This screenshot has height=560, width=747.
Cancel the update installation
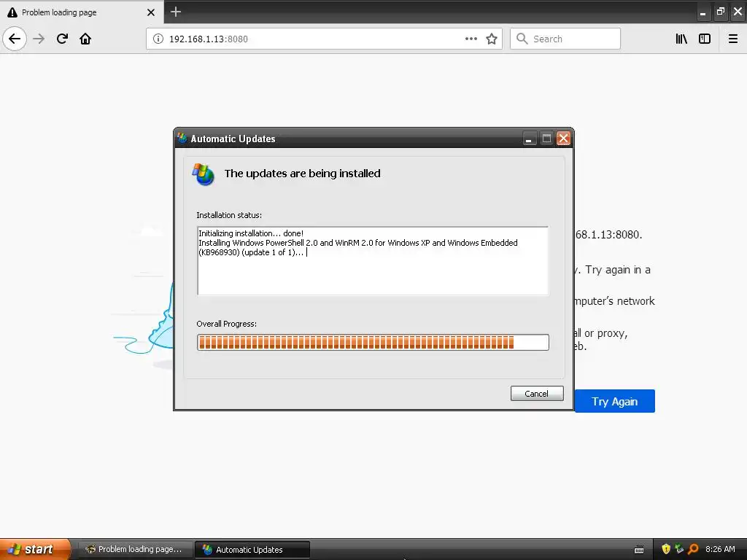coord(537,393)
